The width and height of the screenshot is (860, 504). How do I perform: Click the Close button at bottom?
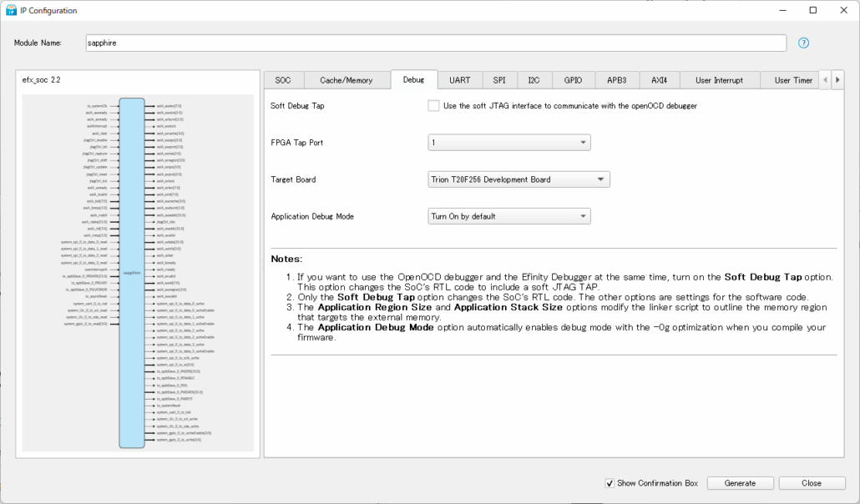pos(812,483)
